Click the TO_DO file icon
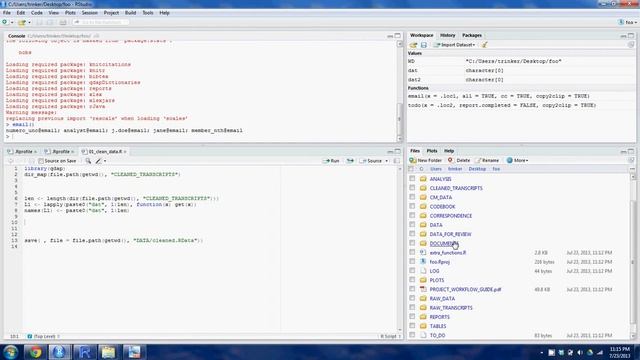The image size is (640, 360). (423, 335)
